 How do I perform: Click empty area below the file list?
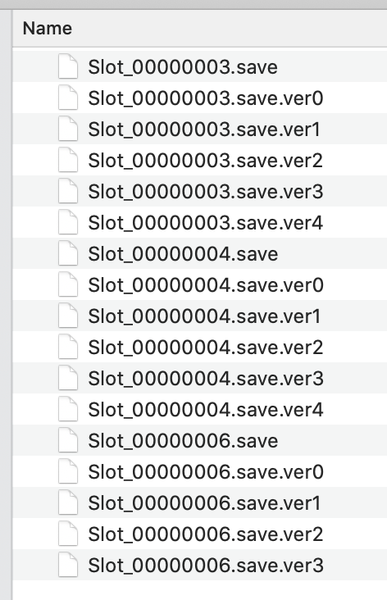click(199, 590)
